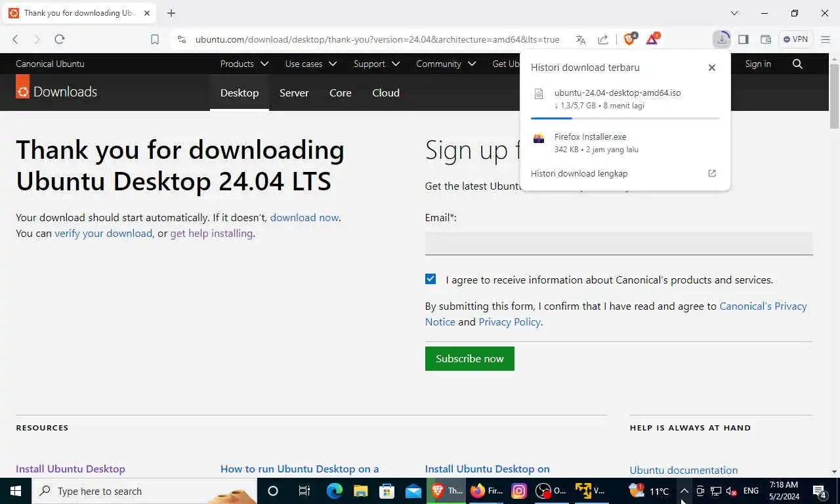The image size is (840, 504).
Task: Open the weather 11°C widget
Action: [649, 491]
